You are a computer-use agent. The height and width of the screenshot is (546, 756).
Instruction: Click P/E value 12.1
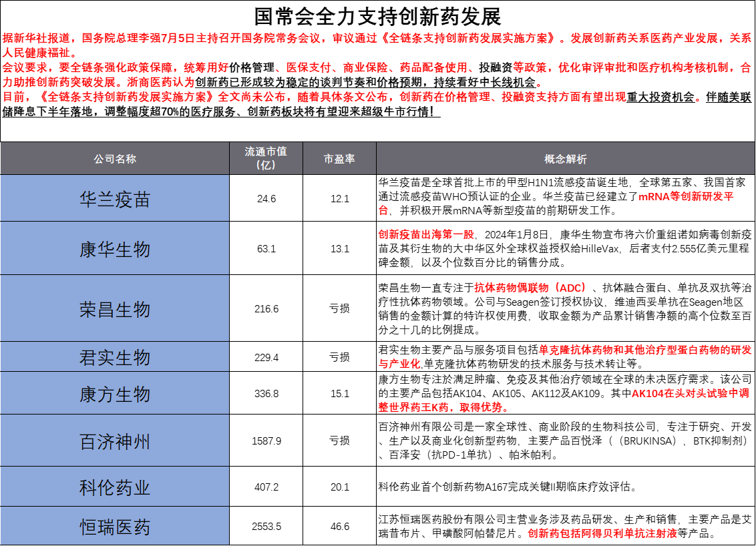[x=339, y=198]
